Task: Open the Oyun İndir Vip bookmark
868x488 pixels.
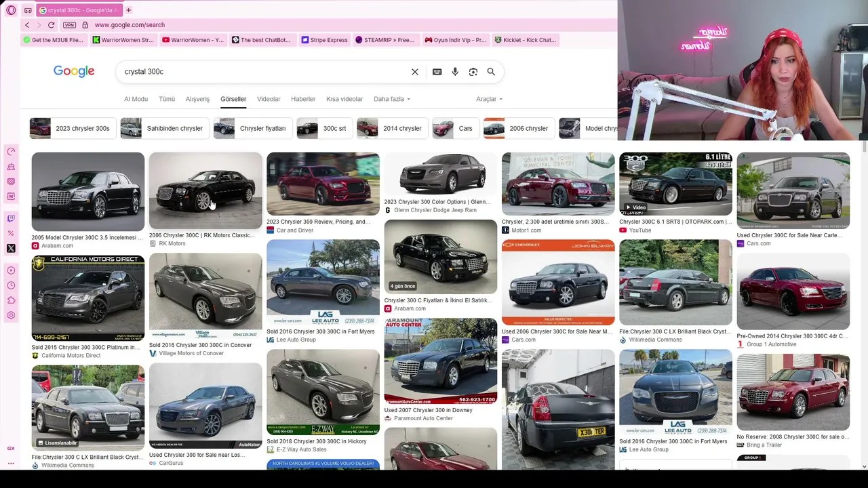Action: coord(456,40)
